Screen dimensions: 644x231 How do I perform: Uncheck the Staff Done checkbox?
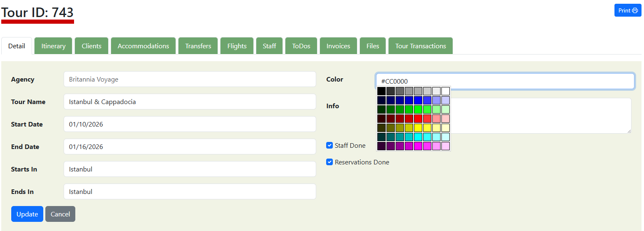coord(329,146)
